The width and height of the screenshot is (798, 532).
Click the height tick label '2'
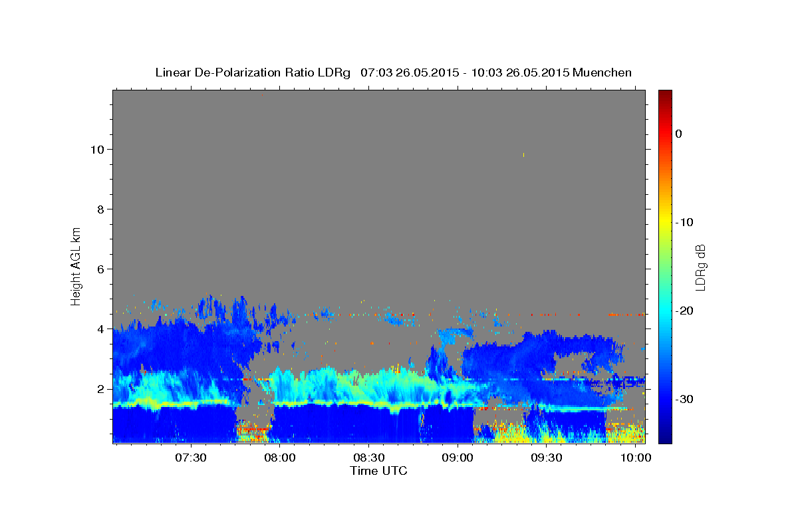[102, 388]
